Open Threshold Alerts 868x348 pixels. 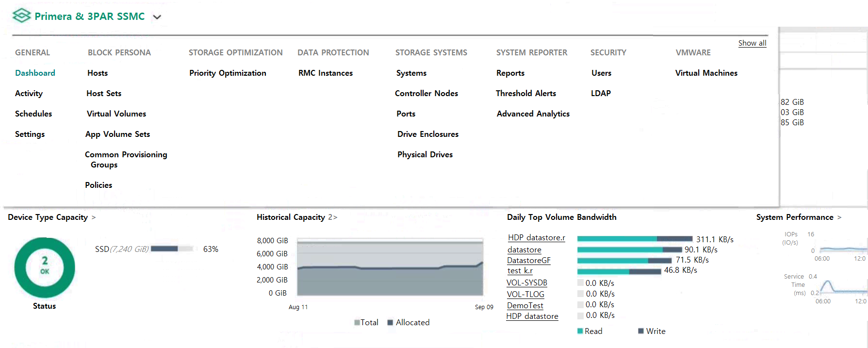click(526, 93)
